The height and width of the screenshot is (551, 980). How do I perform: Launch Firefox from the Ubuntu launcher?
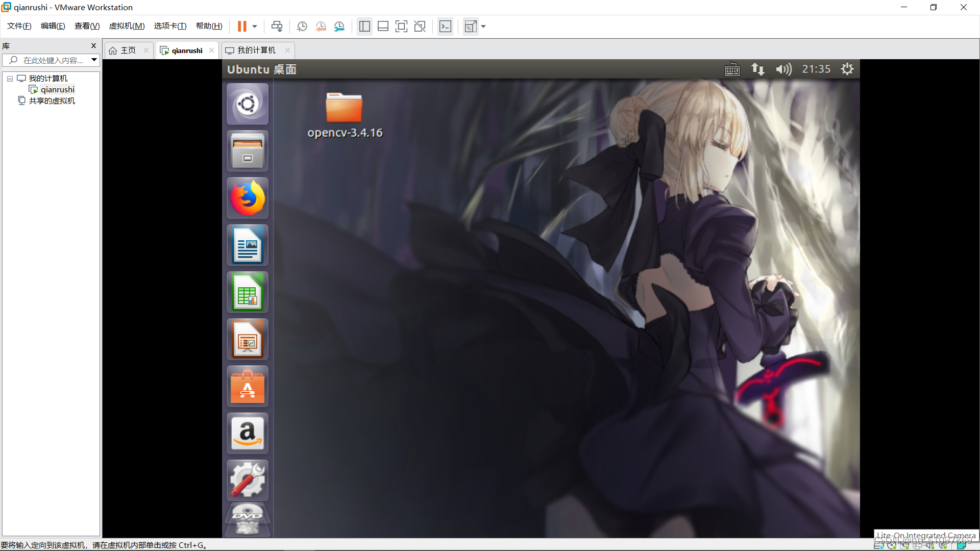(248, 198)
